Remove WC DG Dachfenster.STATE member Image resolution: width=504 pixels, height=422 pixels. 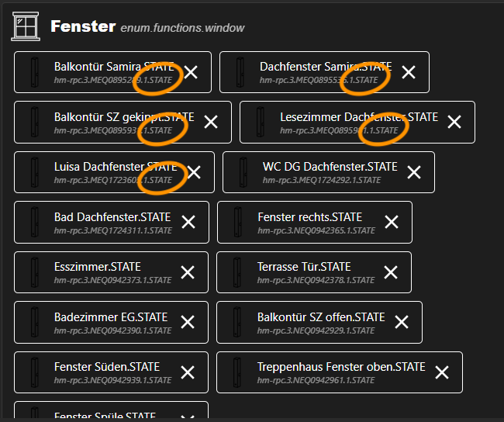pyautogui.click(x=414, y=172)
